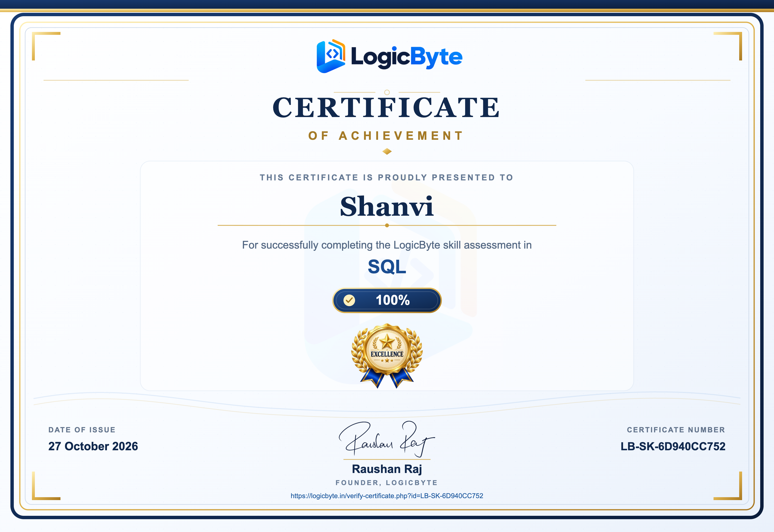Click the Excellence gold medal badge
Viewport: 774px width, 532px height.
point(387,356)
